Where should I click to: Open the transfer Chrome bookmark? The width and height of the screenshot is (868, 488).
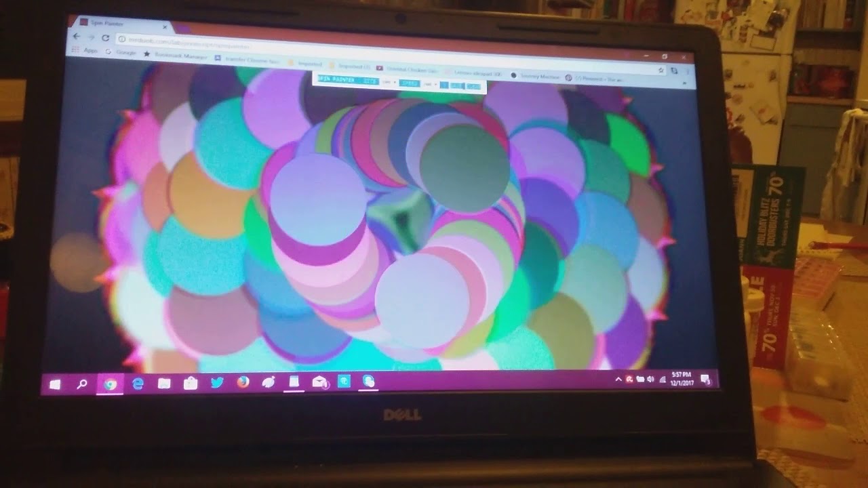[246, 60]
